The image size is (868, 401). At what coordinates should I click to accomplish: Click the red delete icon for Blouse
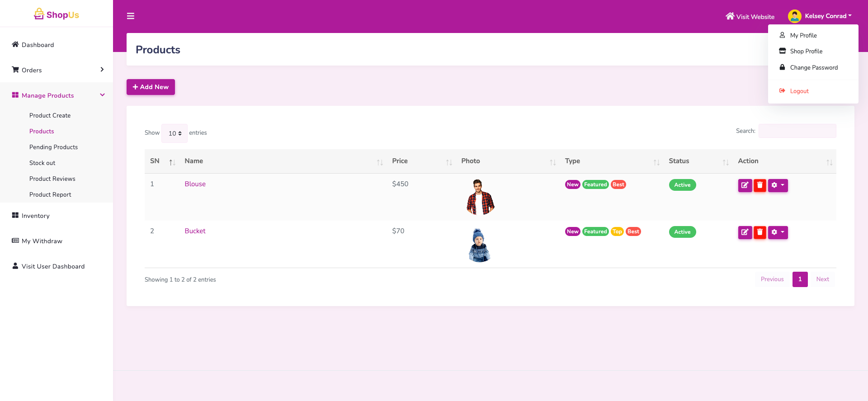pos(760,185)
